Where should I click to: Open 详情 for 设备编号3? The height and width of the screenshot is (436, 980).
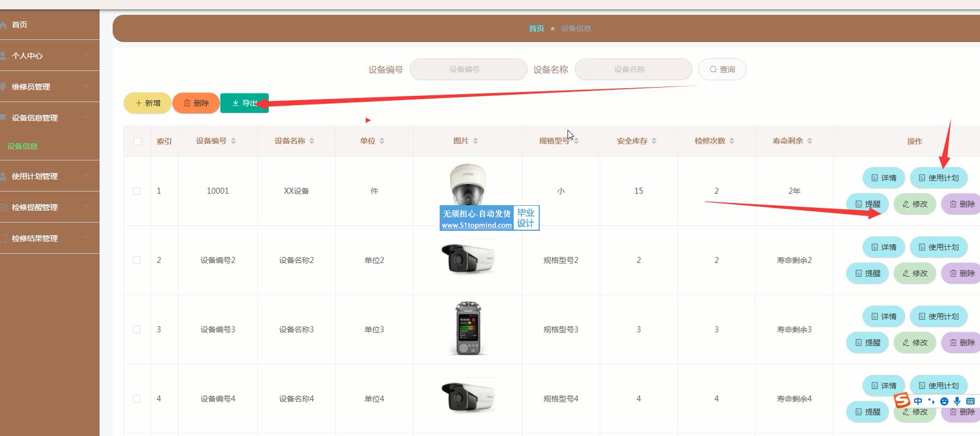point(884,316)
